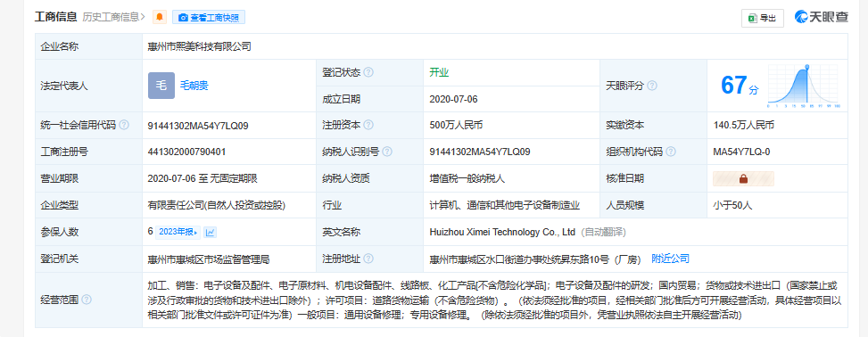Click the 67分 score value
868x337 pixels.
tap(740, 86)
